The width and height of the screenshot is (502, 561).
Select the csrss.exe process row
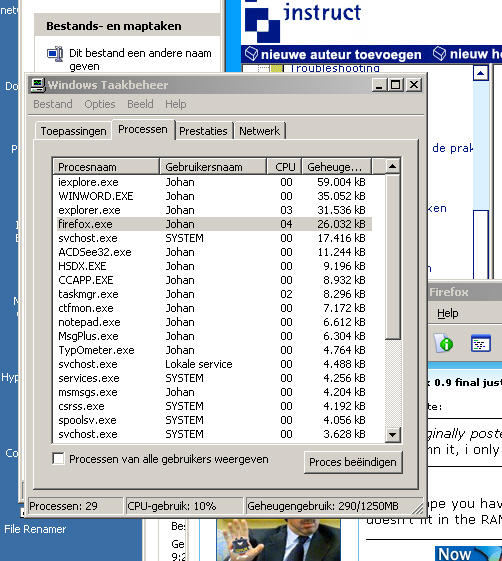213,406
